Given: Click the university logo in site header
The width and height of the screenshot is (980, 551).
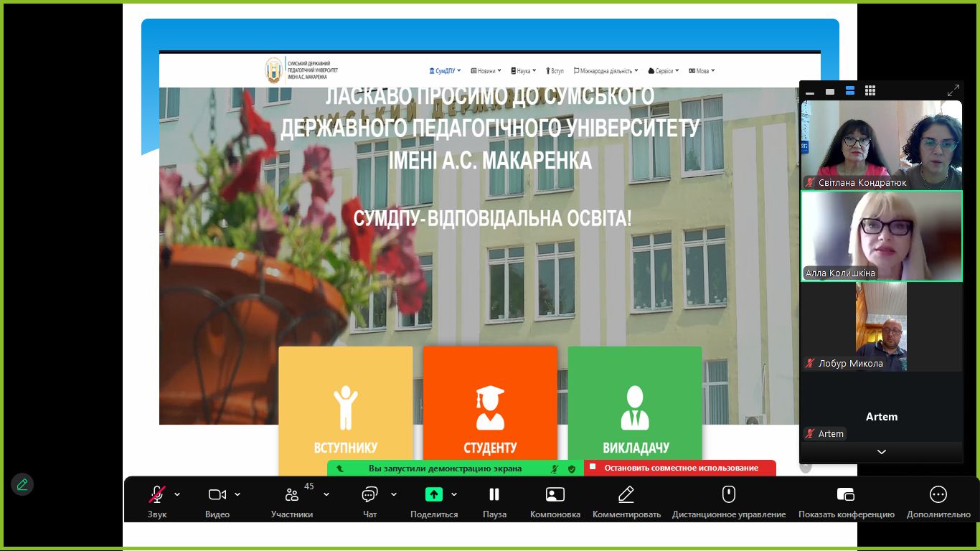Looking at the screenshot, I should point(302,70).
